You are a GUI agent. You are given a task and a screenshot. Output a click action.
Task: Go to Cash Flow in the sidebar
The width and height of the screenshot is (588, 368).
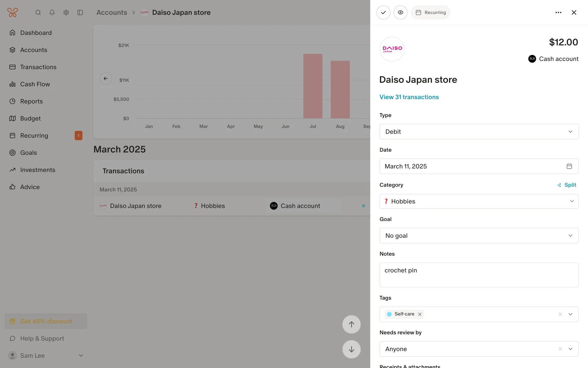[x=35, y=84]
